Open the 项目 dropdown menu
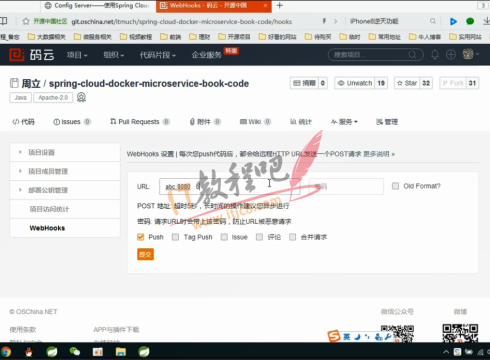This screenshot has height=360, width=490. coord(77,55)
